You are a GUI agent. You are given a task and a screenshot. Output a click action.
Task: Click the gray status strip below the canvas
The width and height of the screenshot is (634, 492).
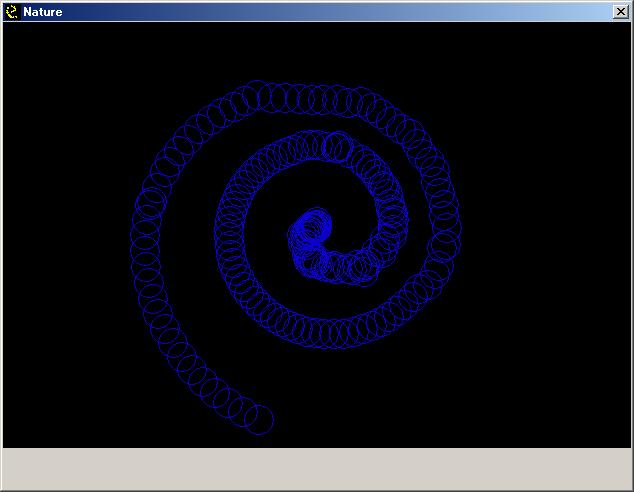point(317,468)
